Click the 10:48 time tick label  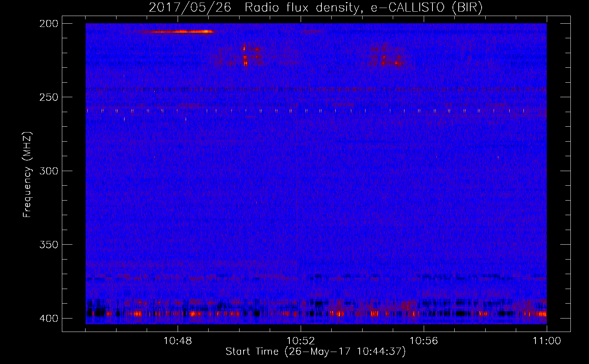178,341
